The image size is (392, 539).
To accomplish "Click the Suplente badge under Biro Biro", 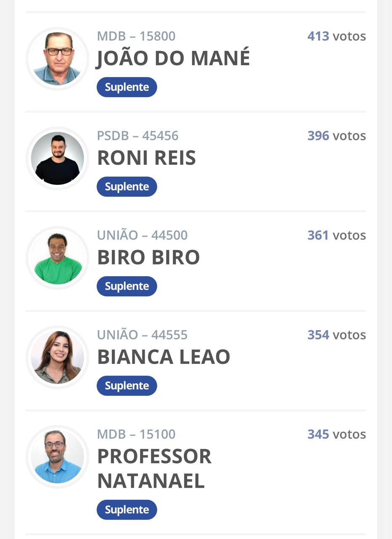I will pyautogui.click(x=127, y=286).
